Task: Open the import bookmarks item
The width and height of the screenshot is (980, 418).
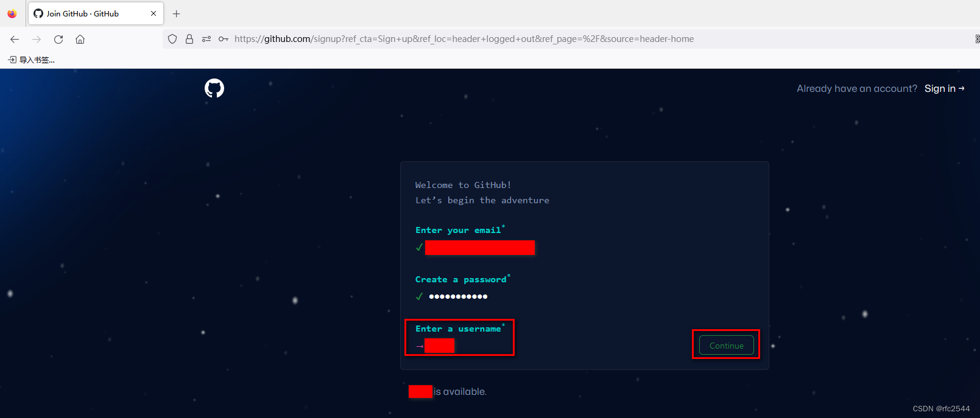Action: (32, 60)
